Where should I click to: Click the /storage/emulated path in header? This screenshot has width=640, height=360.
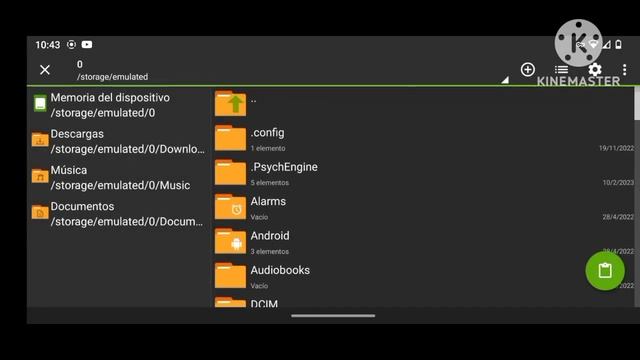coord(113,77)
